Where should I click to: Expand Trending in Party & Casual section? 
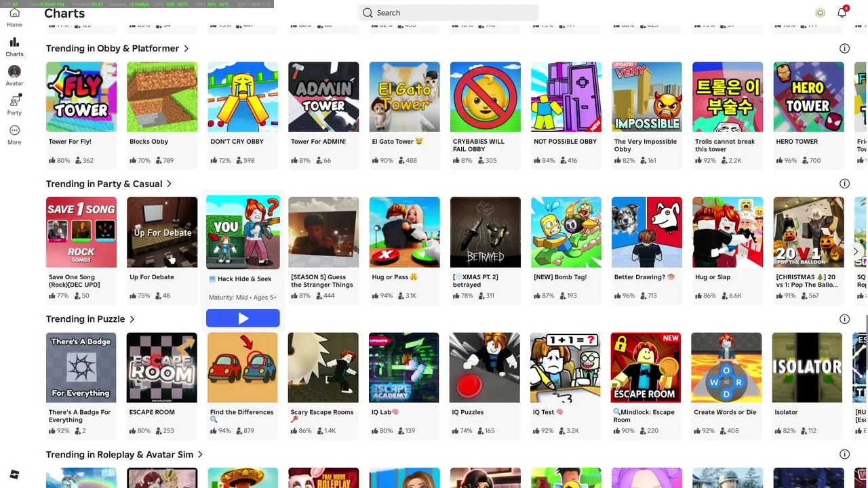point(108,184)
